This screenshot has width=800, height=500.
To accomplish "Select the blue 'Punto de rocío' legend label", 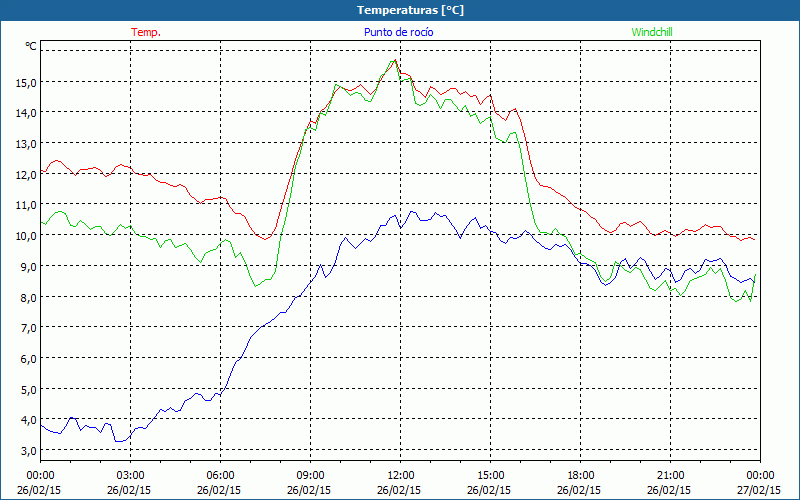I will (x=398, y=32).
